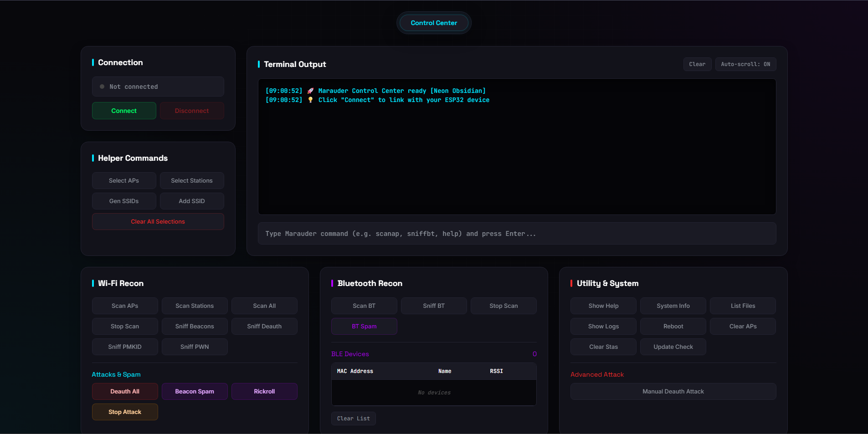Click the Scan All button

pos(264,306)
